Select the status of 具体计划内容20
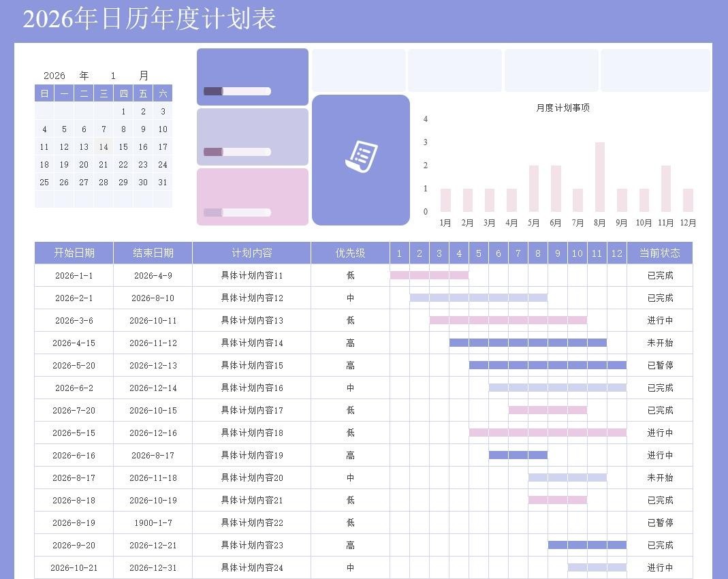 (660, 478)
